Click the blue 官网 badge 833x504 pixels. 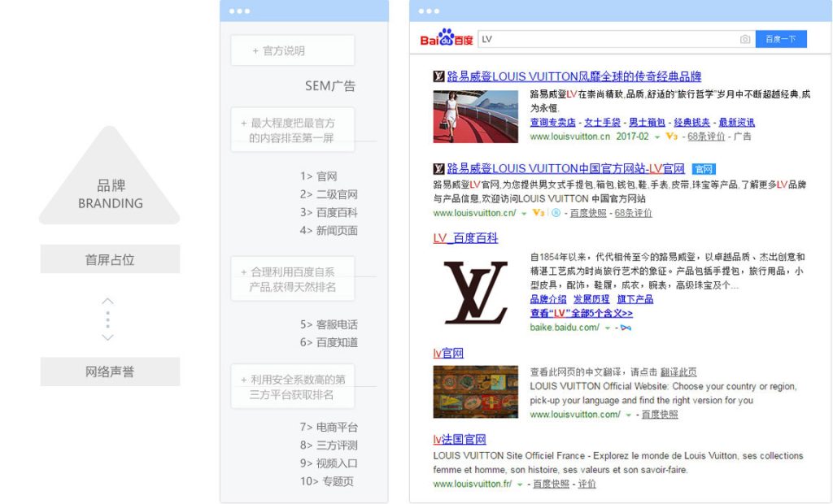coord(703,169)
